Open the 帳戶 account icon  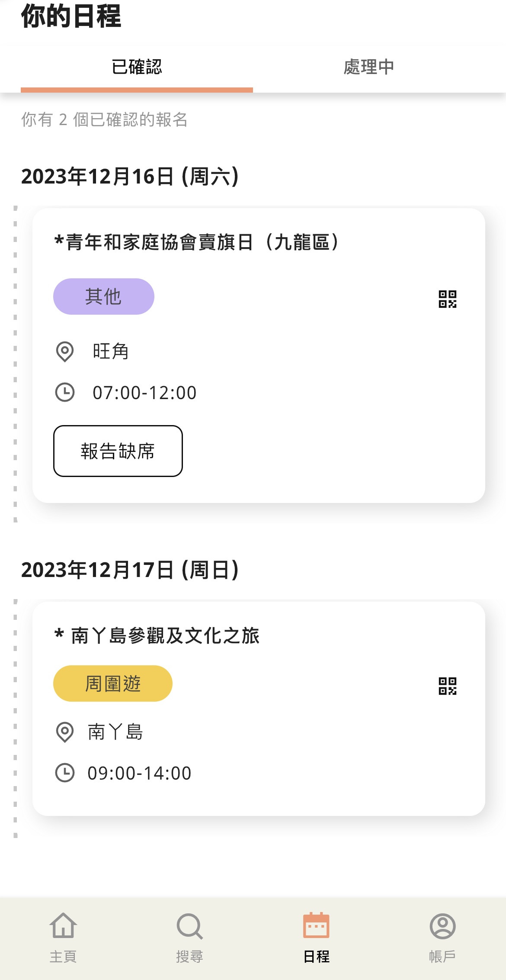[442, 926]
